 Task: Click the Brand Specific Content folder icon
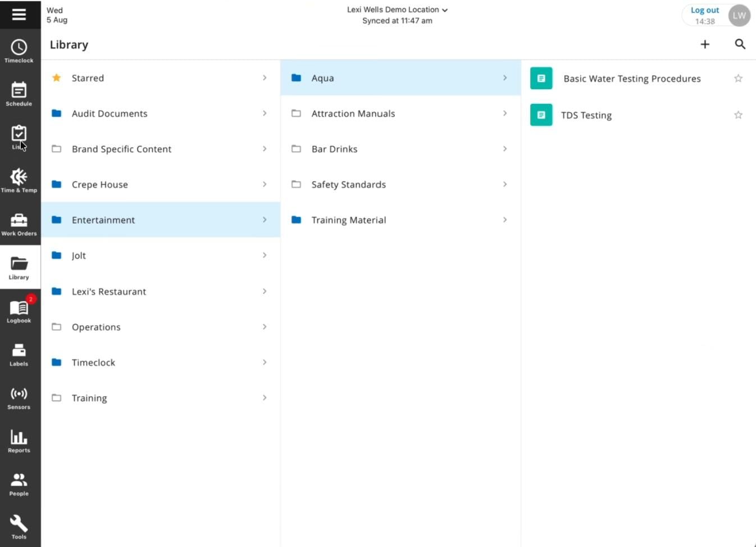(x=56, y=149)
